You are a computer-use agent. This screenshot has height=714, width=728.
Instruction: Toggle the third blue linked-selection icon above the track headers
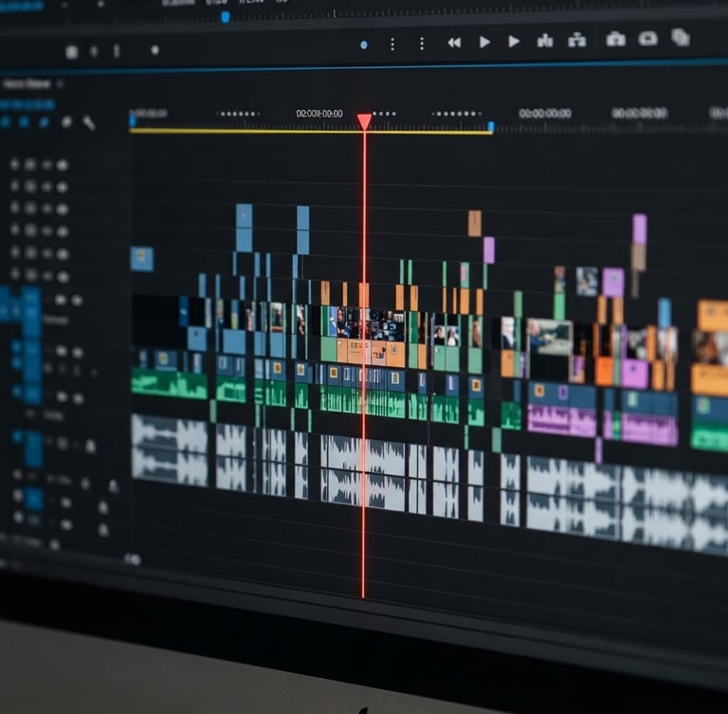coord(45,122)
